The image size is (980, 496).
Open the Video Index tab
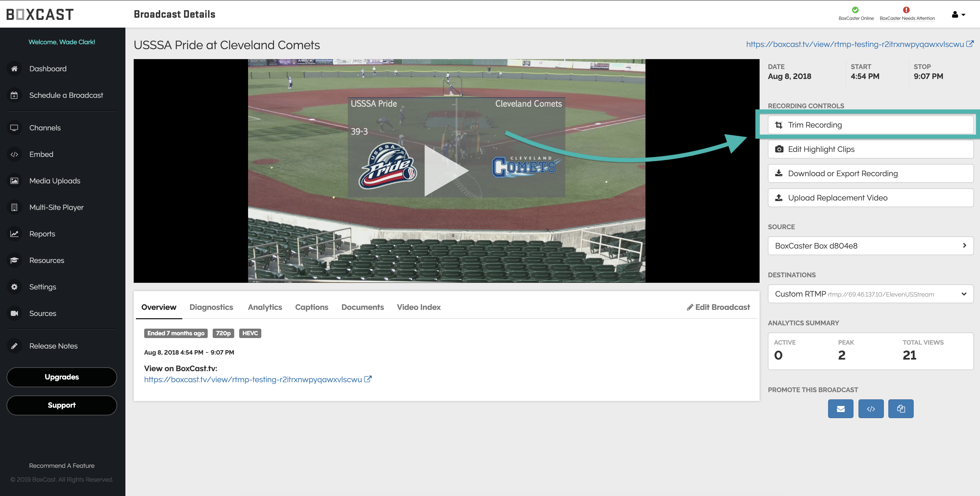pos(418,307)
